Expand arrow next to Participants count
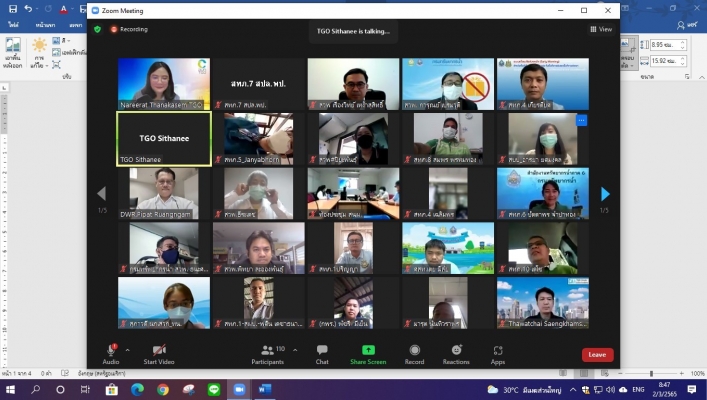Screen dimensions: 707x400 point(296,348)
